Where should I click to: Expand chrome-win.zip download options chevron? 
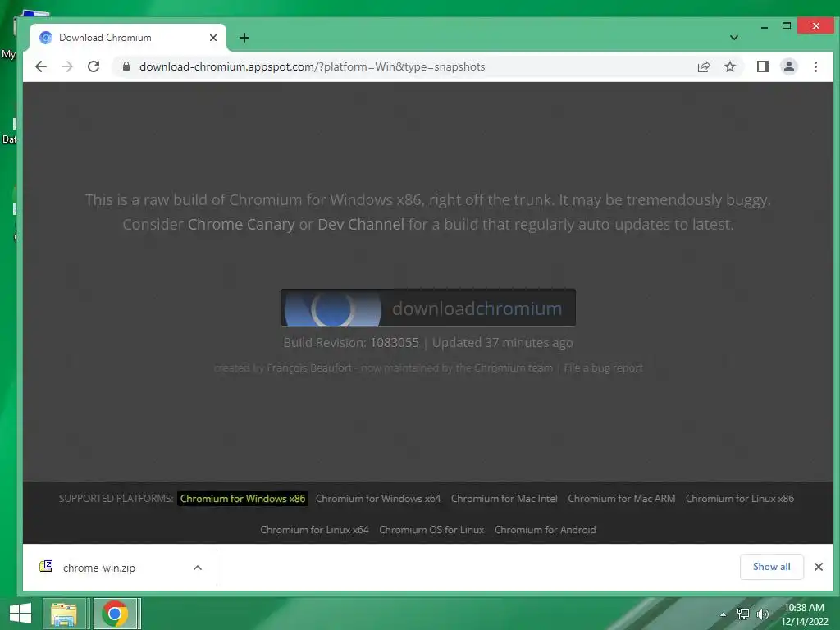[198, 568]
